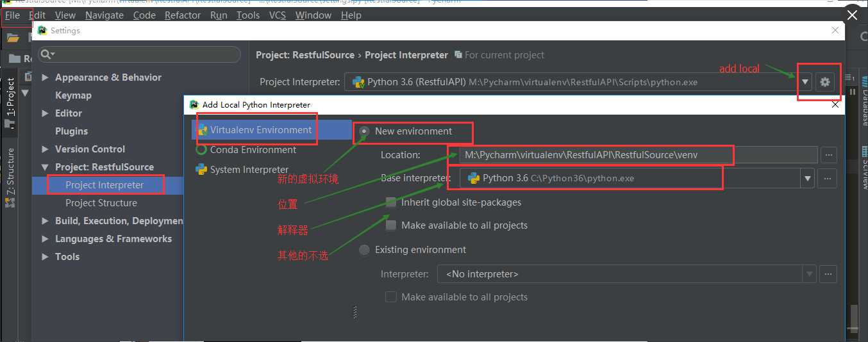
Task: Expand the Editor settings node
Action: click(x=46, y=113)
